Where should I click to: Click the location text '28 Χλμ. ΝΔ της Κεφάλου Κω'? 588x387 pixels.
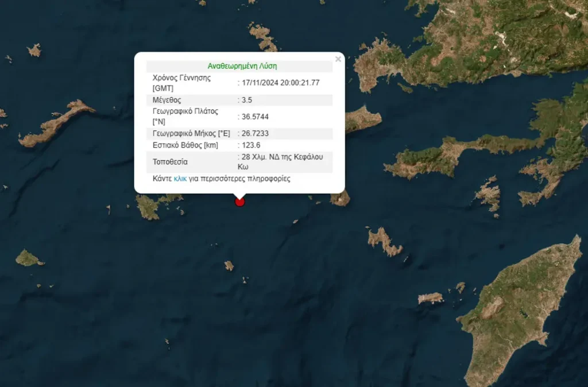pos(283,161)
